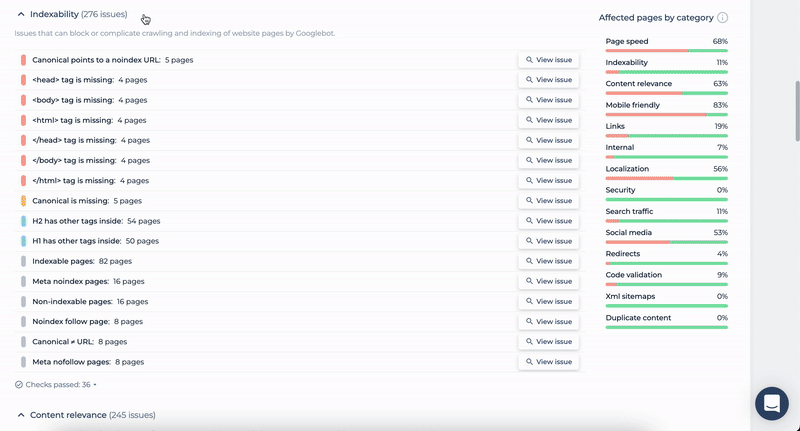The height and width of the screenshot is (431, 800).
Task: Click the Social media progress bar
Action: pyautogui.click(x=666, y=242)
